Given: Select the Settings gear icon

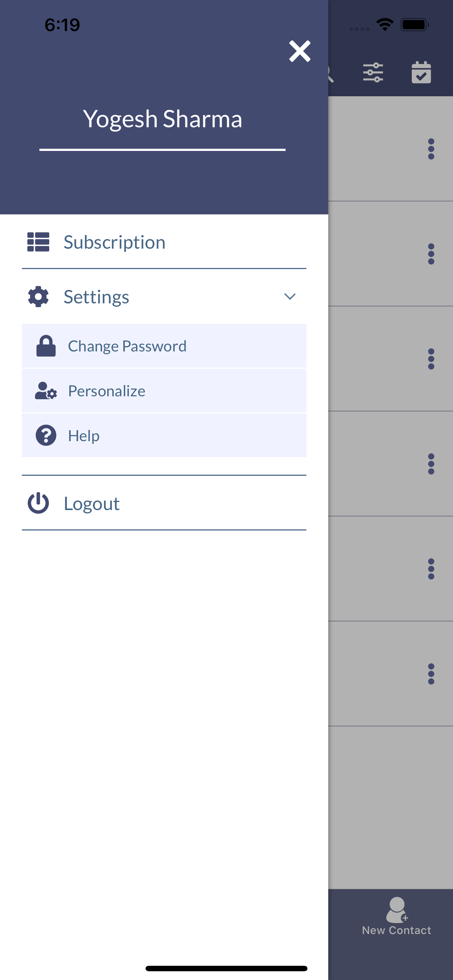Looking at the screenshot, I should click(x=38, y=296).
